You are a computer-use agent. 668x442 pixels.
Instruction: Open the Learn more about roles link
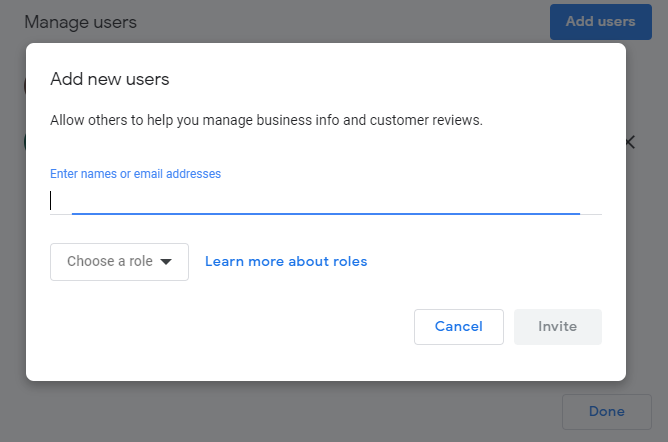[x=286, y=261]
